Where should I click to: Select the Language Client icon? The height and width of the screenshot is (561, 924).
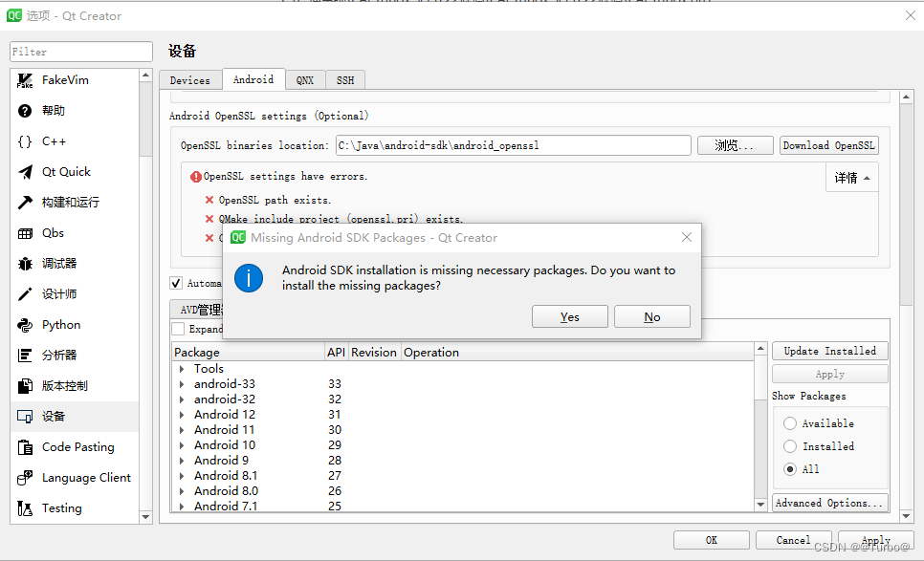click(25, 478)
